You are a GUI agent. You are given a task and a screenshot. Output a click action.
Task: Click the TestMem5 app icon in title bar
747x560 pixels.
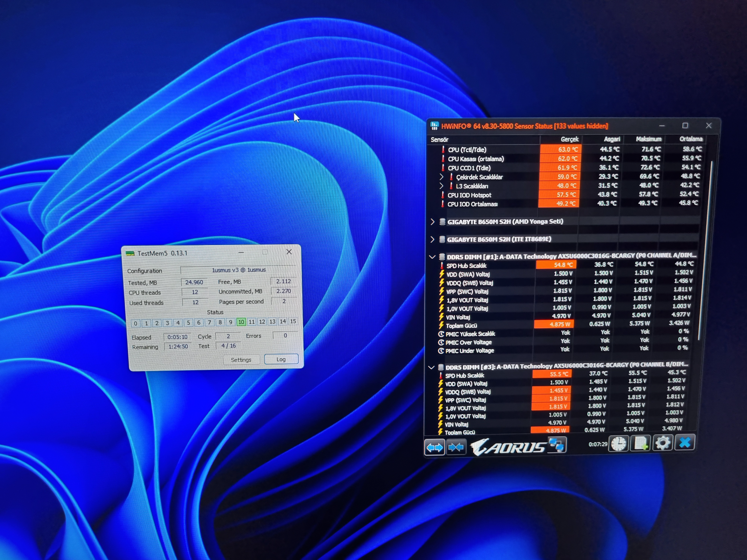pyautogui.click(x=130, y=253)
